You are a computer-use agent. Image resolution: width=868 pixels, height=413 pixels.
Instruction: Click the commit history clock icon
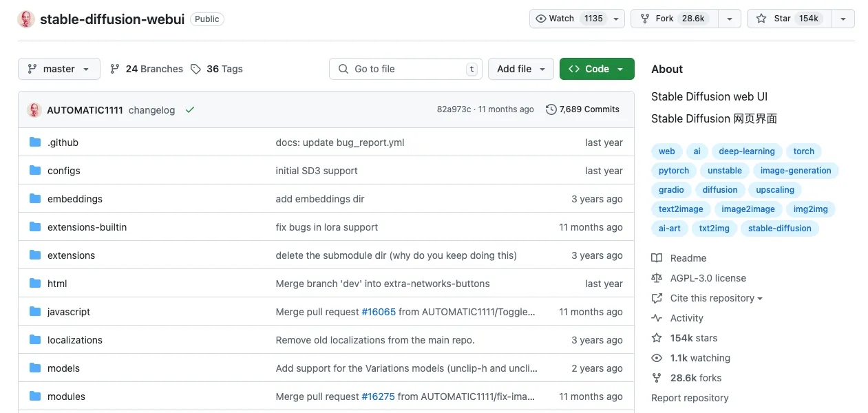551,109
